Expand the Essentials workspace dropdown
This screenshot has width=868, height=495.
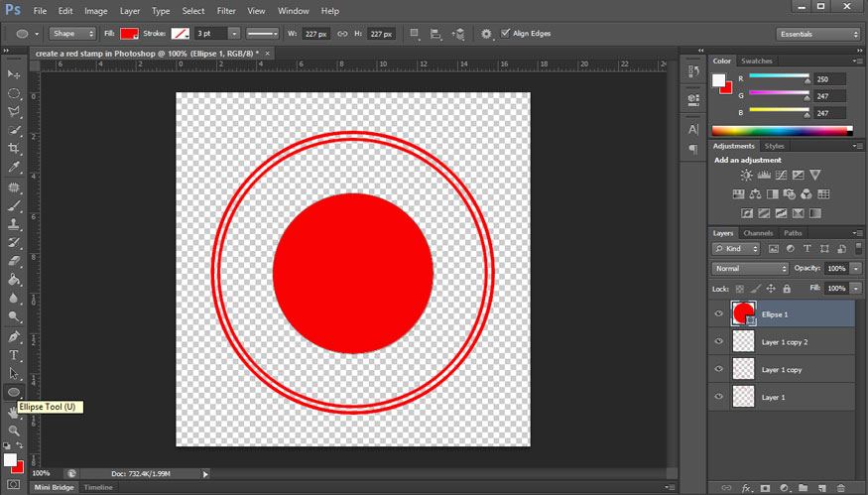tap(818, 34)
